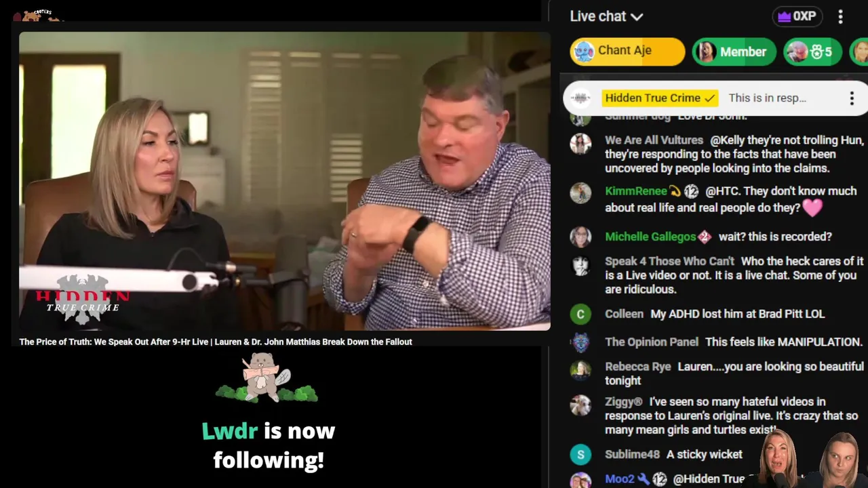Click the video title text

coord(216,342)
